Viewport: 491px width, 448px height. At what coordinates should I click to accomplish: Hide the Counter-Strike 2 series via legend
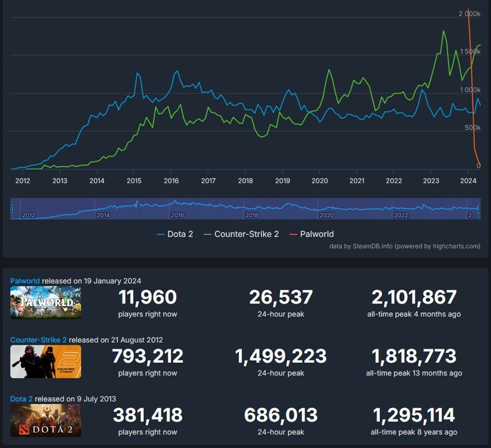pyautogui.click(x=241, y=234)
